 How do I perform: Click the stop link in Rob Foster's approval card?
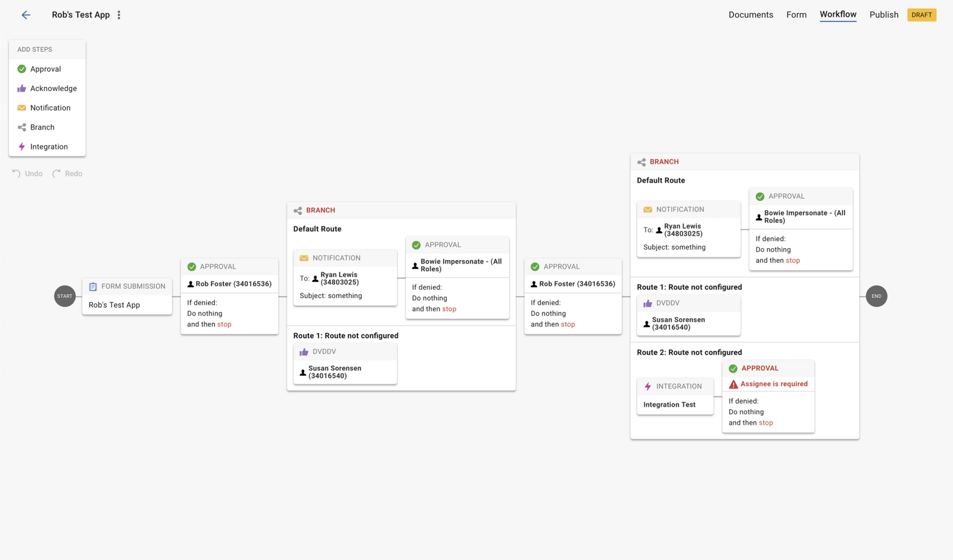click(223, 324)
